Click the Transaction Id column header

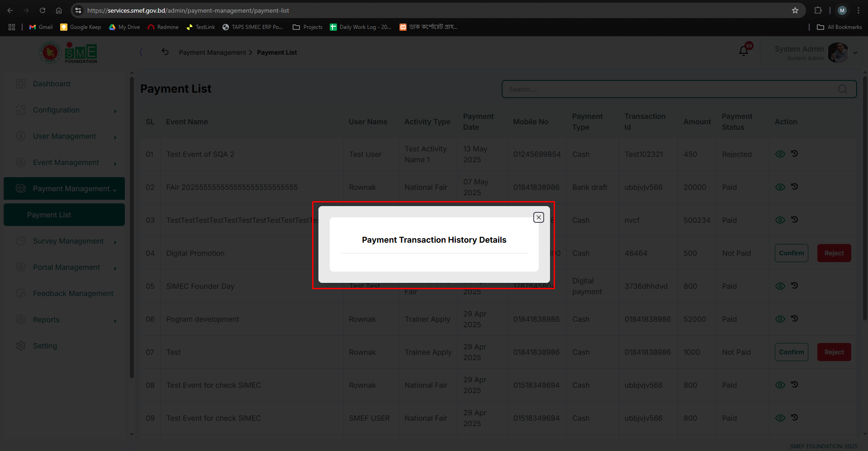[645, 122]
